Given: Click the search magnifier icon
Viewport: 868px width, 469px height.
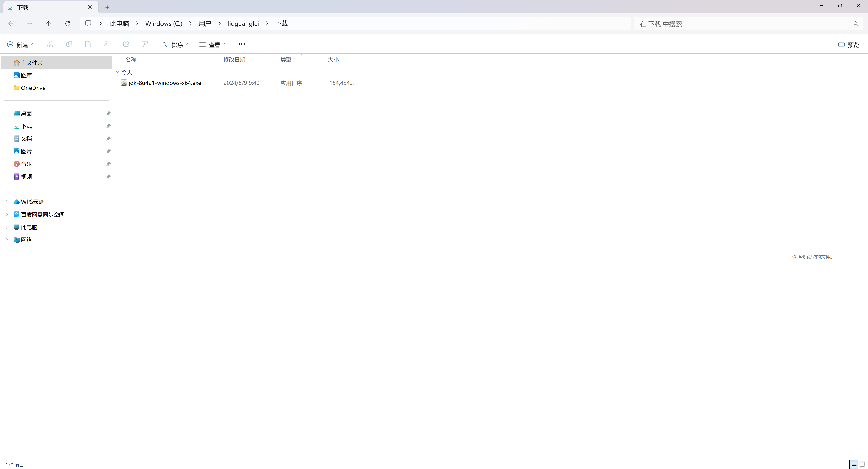Looking at the screenshot, I should point(856,24).
